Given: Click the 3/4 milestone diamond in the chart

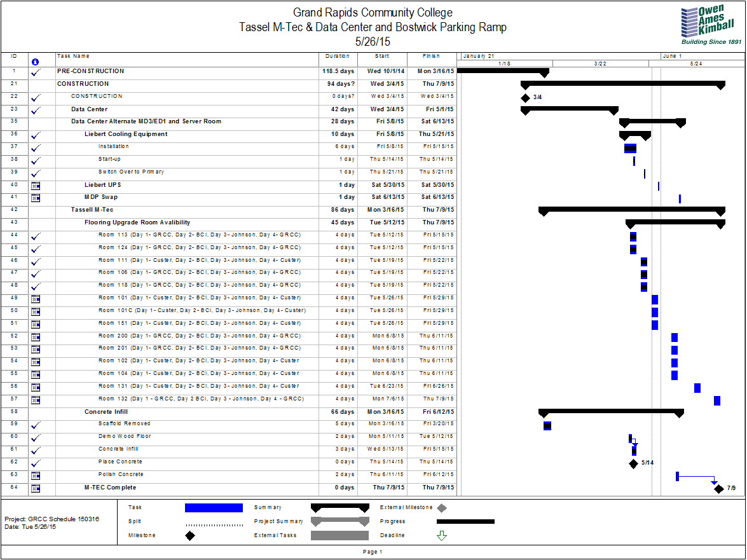Looking at the screenshot, I should point(526,97).
